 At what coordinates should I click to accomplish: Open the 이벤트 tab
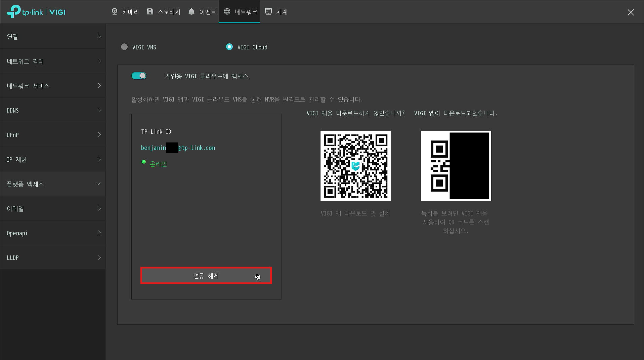pos(207,12)
